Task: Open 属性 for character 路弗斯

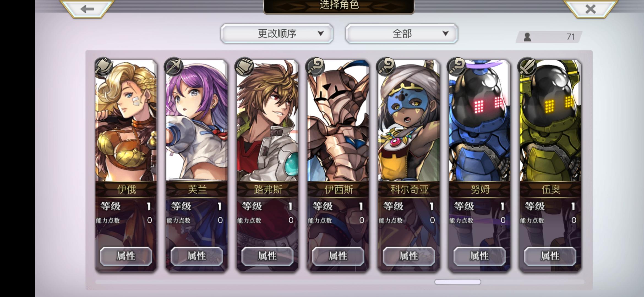Action: [267, 256]
